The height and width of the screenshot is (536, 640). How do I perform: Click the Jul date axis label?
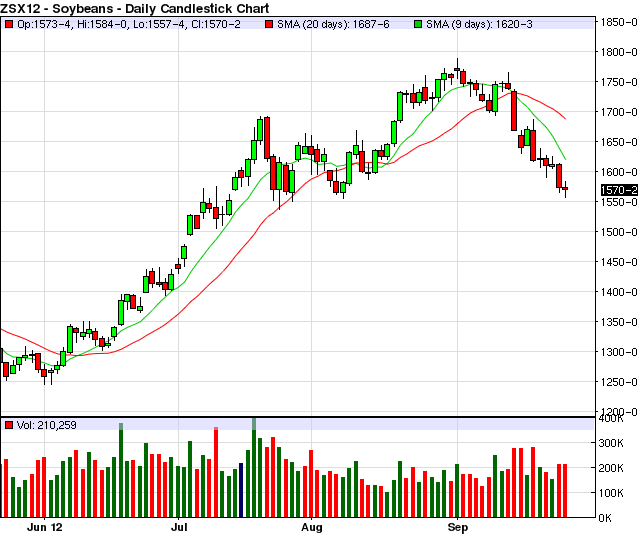click(179, 527)
